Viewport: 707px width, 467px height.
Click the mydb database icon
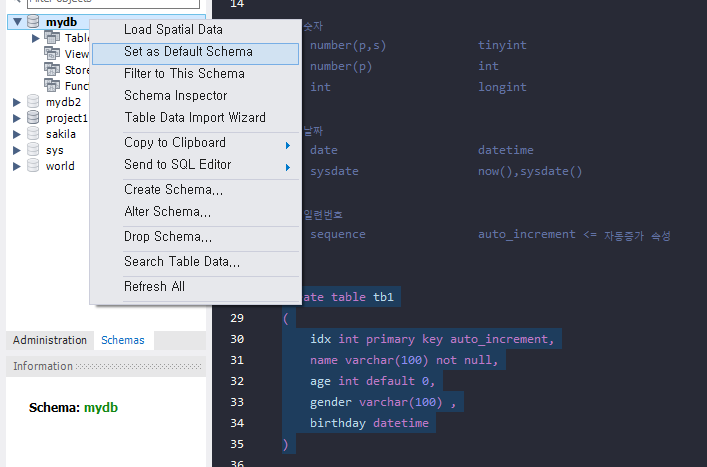coord(33,22)
